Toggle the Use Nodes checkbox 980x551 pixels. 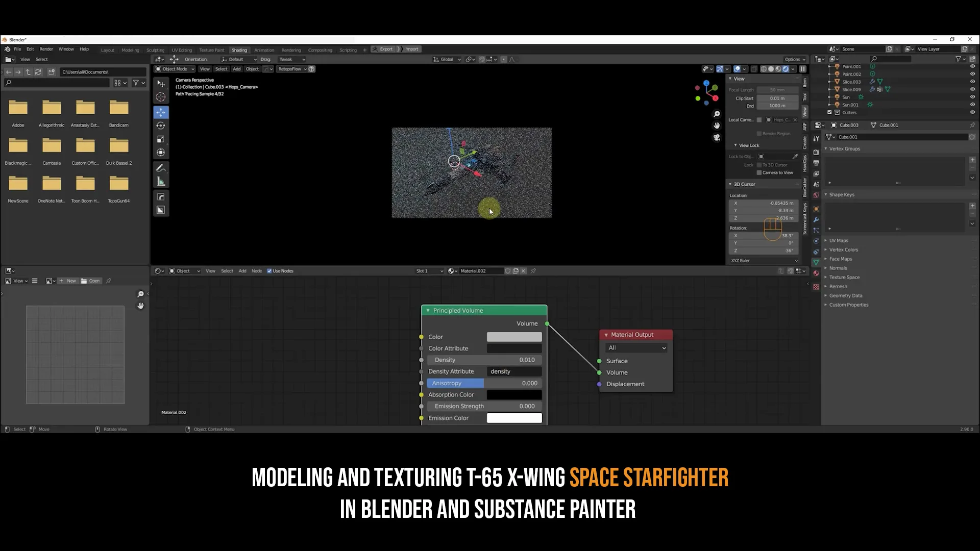coord(269,271)
